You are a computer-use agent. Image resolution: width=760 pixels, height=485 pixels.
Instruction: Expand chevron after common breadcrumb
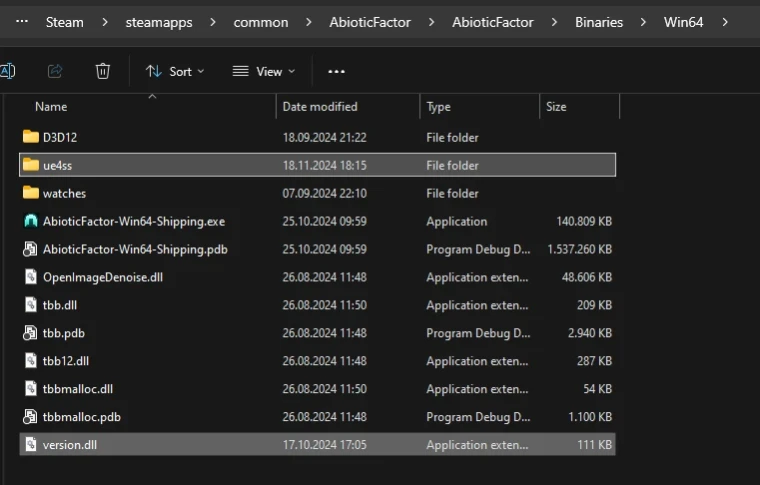click(x=309, y=22)
